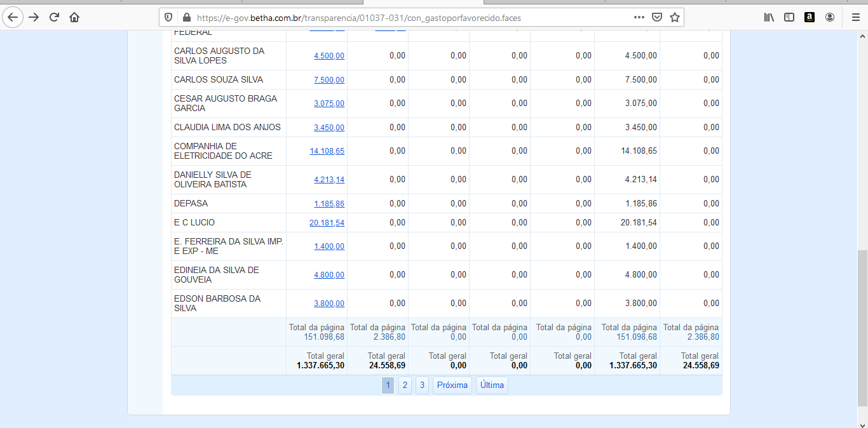This screenshot has width=868, height=428.
Task: Open the Firefox account profile icon
Action: [830, 17]
